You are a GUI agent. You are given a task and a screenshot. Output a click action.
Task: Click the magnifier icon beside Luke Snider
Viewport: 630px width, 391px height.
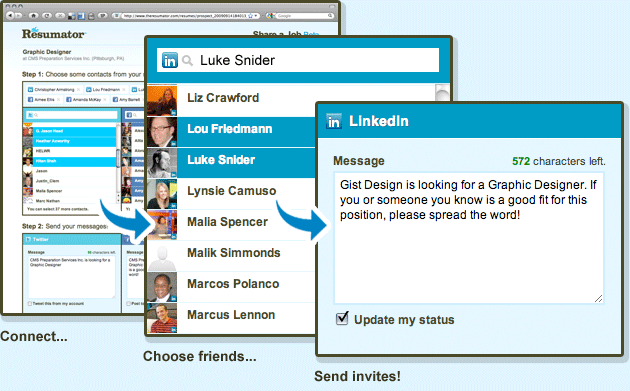(x=187, y=61)
